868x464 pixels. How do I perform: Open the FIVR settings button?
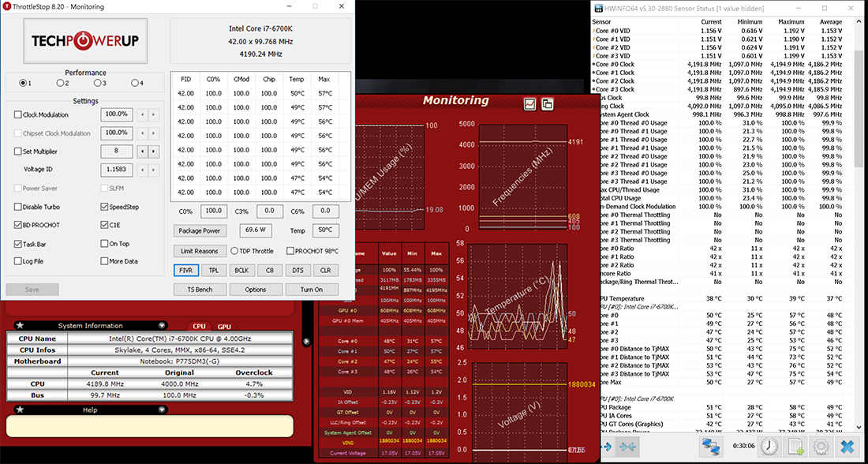[x=185, y=270]
